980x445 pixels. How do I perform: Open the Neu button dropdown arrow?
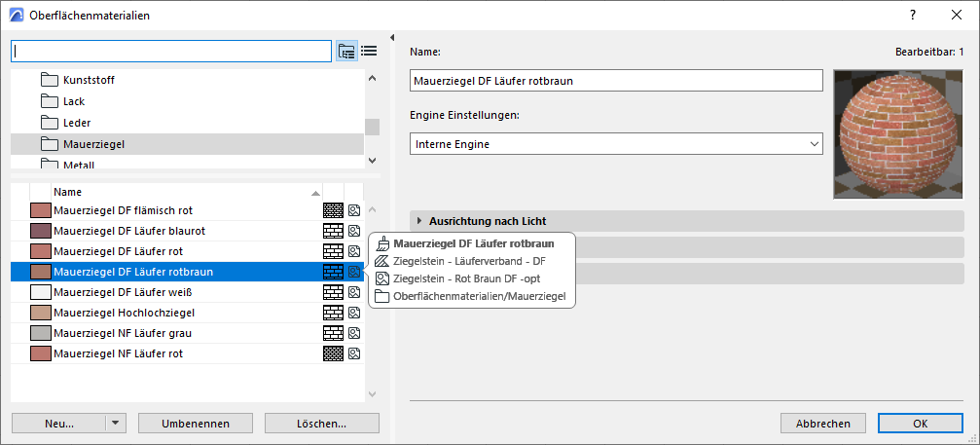tap(116, 424)
